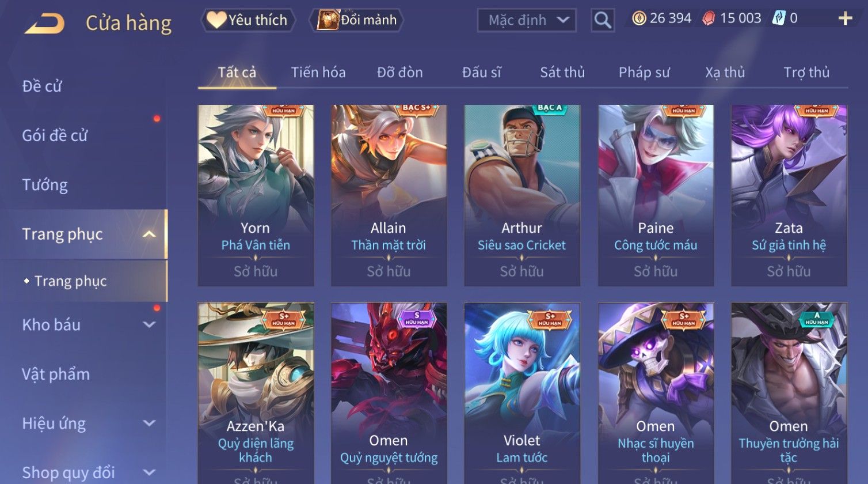The width and height of the screenshot is (868, 484).
Task: Click the red ruby currency icon
Action: [x=709, y=18]
